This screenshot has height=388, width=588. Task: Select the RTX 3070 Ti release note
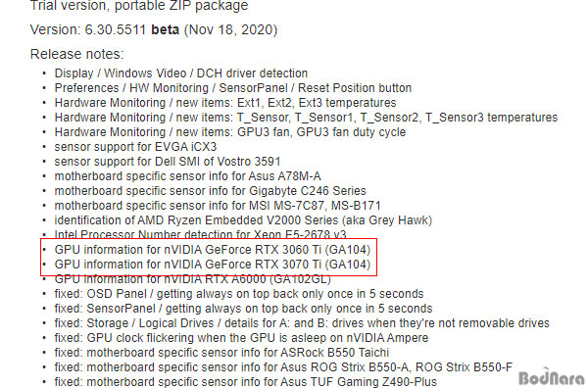213,265
